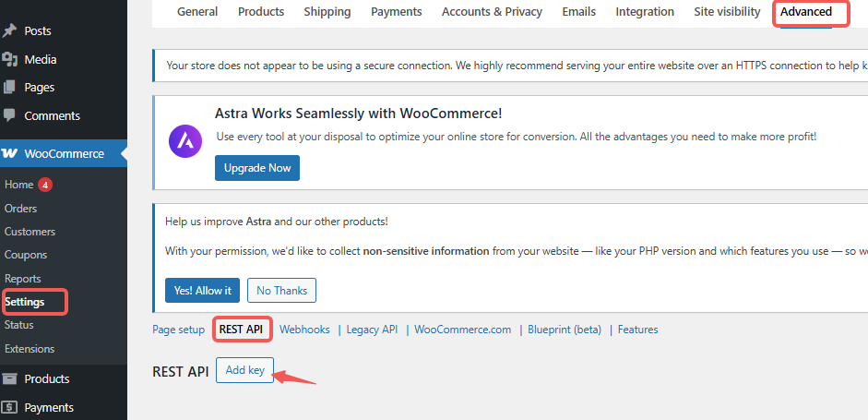868x420 pixels.
Task: Click the Pages icon in sidebar
Action: point(10,88)
